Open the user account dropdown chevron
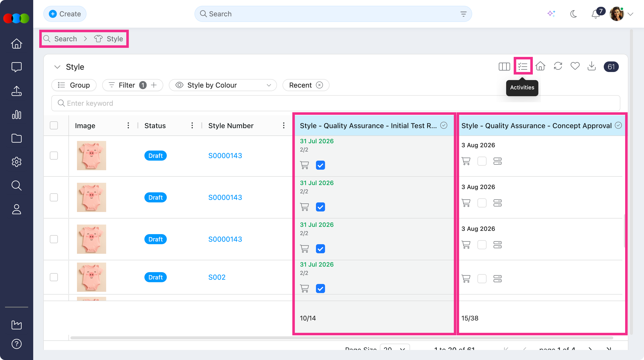 coord(630,14)
